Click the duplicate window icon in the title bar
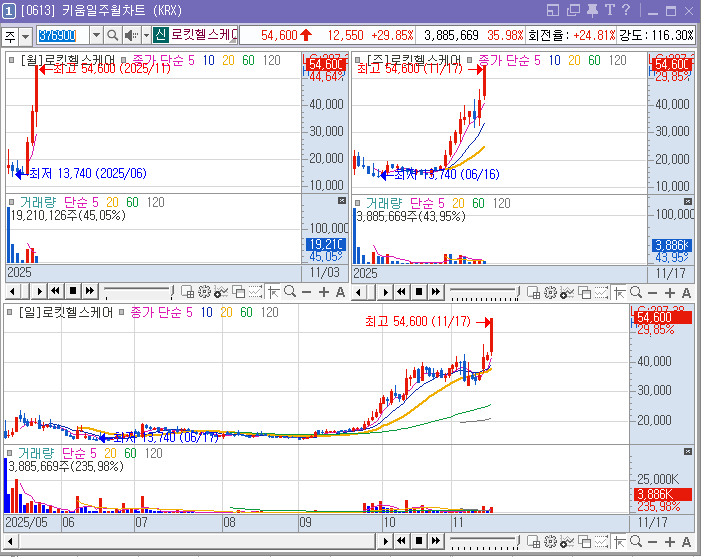The height and width of the screenshot is (557, 701). click(573, 10)
